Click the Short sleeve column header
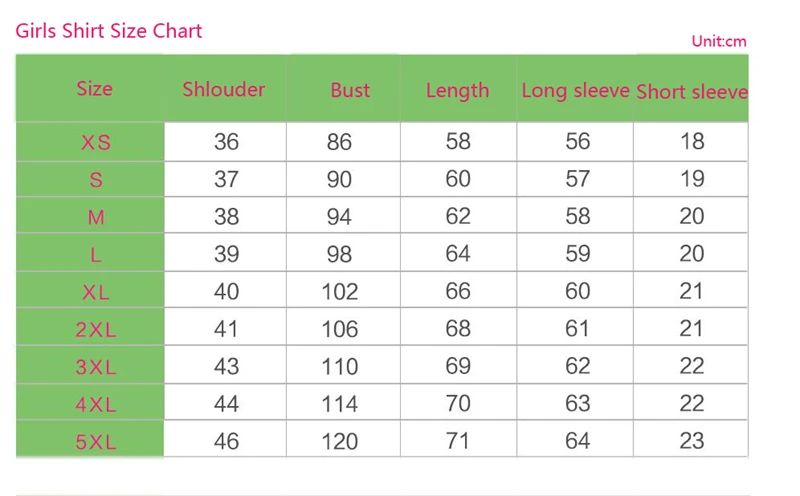Viewport: 800px width, 496px height. 692,92
